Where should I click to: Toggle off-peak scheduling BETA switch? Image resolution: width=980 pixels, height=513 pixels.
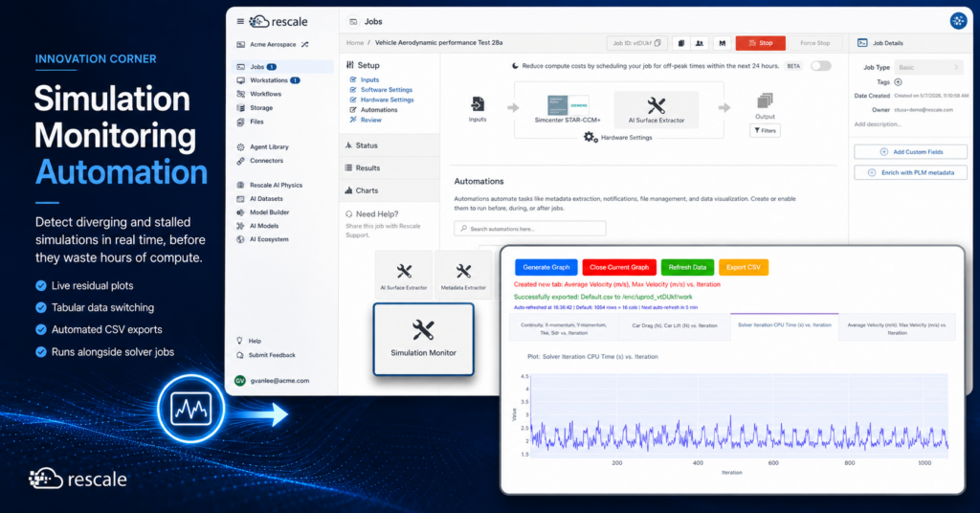[x=820, y=66]
